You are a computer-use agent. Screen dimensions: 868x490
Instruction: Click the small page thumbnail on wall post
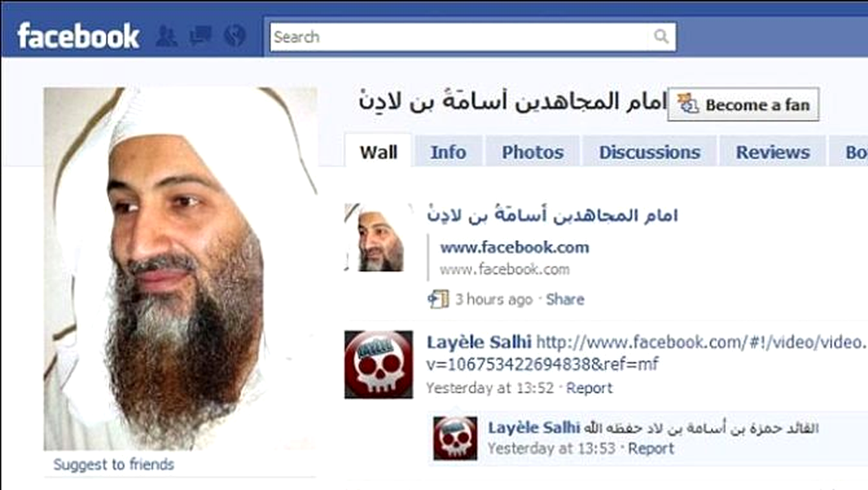click(x=374, y=237)
